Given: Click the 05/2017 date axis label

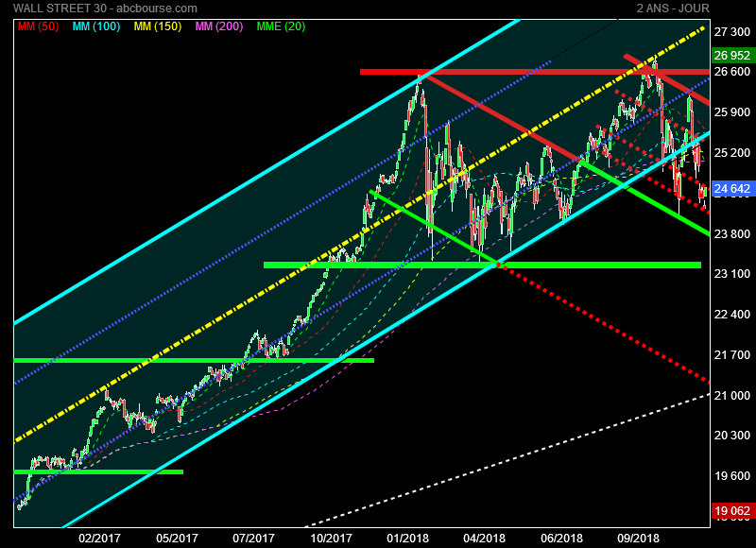Looking at the screenshot, I should [x=177, y=538].
